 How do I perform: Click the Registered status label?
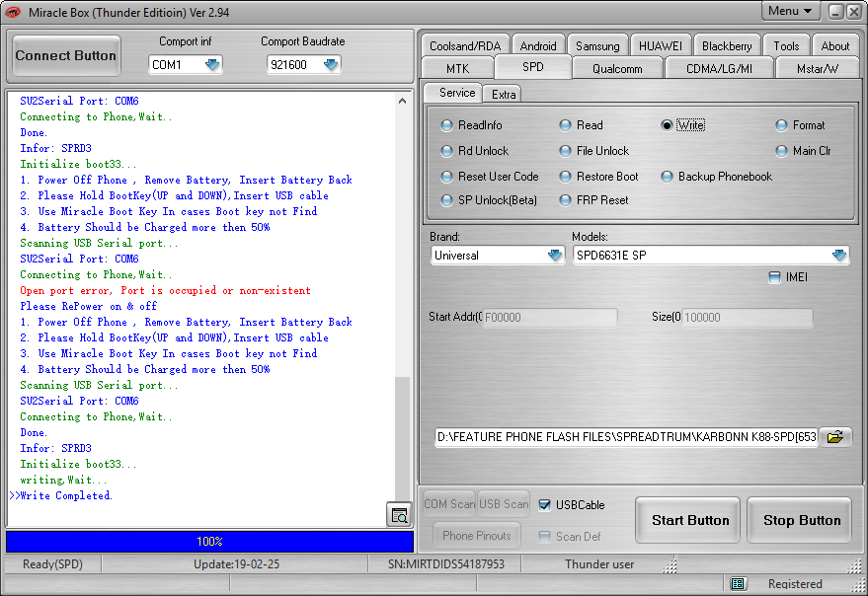(795, 584)
